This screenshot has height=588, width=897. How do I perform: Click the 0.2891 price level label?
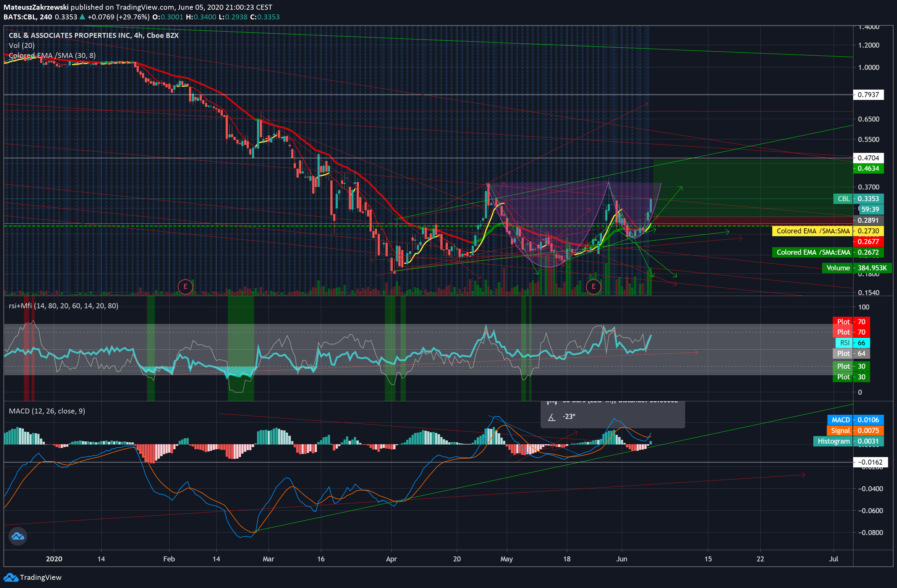(x=868, y=220)
